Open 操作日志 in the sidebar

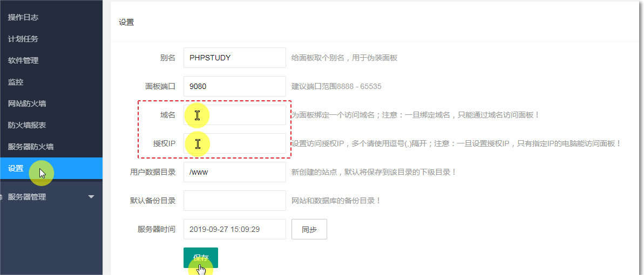(x=23, y=17)
